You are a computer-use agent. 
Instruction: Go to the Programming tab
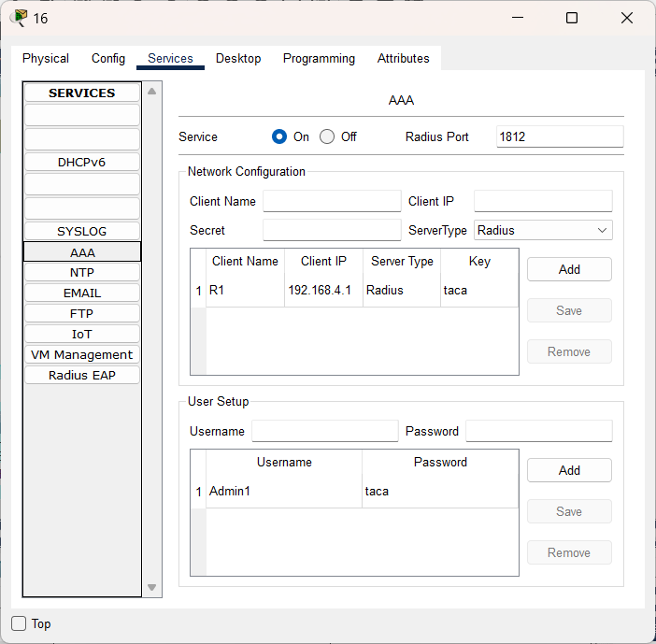coord(319,58)
